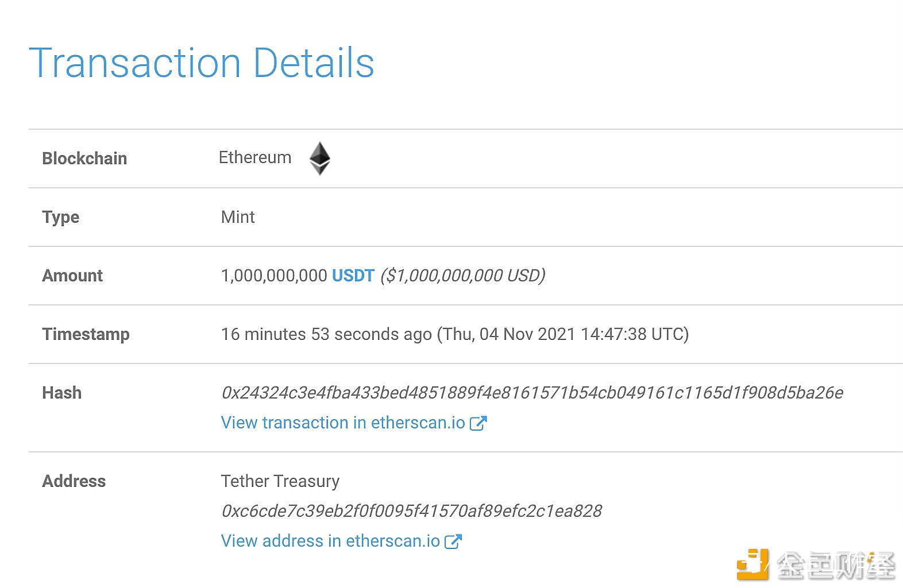Open View transaction in etherscan.io link
This screenshot has width=903, height=588.
pyautogui.click(x=343, y=423)
